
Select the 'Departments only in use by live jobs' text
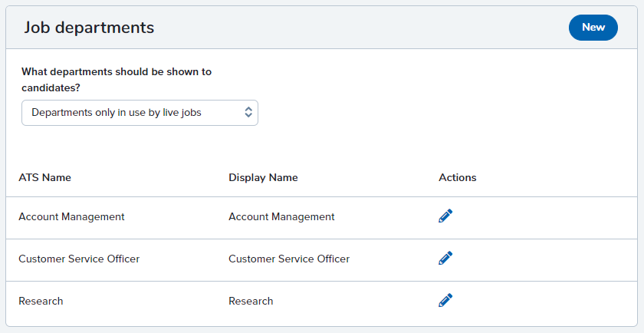[x=117, y=113]
